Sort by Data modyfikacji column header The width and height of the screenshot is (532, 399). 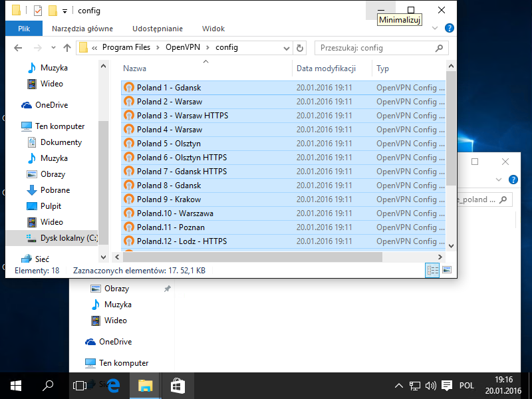pos(326,68)
